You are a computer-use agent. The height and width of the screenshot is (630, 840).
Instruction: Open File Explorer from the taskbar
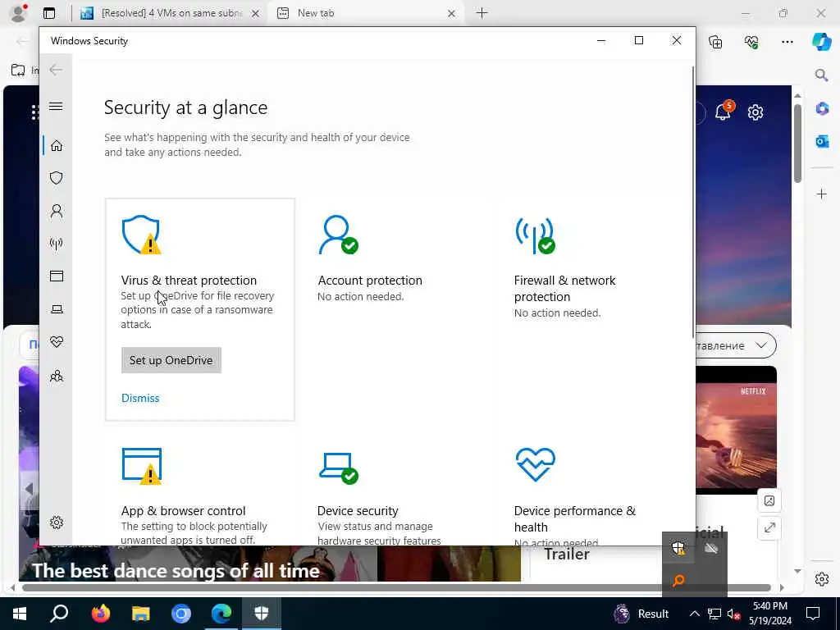click(x=141, y=613)
